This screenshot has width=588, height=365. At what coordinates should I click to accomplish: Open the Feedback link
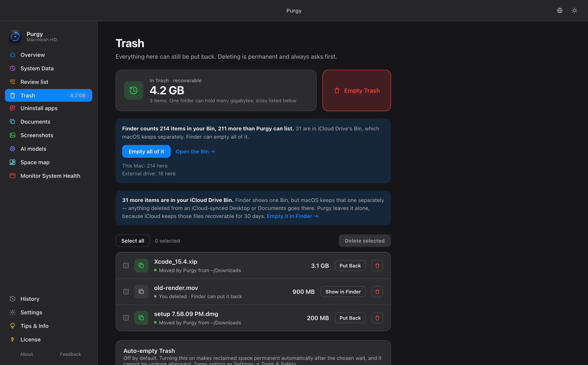[70, 354]
